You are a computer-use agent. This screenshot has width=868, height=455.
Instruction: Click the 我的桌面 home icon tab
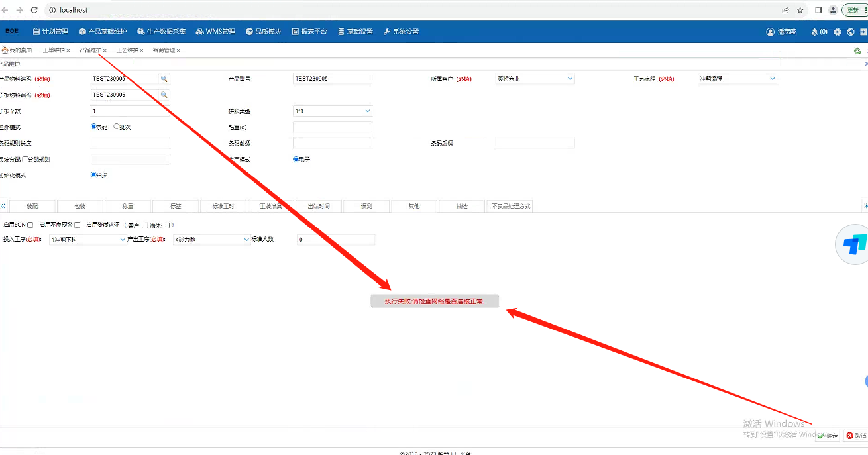(17, 50)
